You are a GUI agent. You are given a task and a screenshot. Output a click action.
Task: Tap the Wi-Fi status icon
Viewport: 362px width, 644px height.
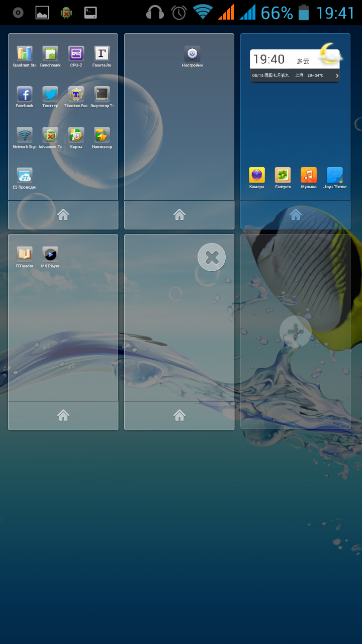[203, 12]
